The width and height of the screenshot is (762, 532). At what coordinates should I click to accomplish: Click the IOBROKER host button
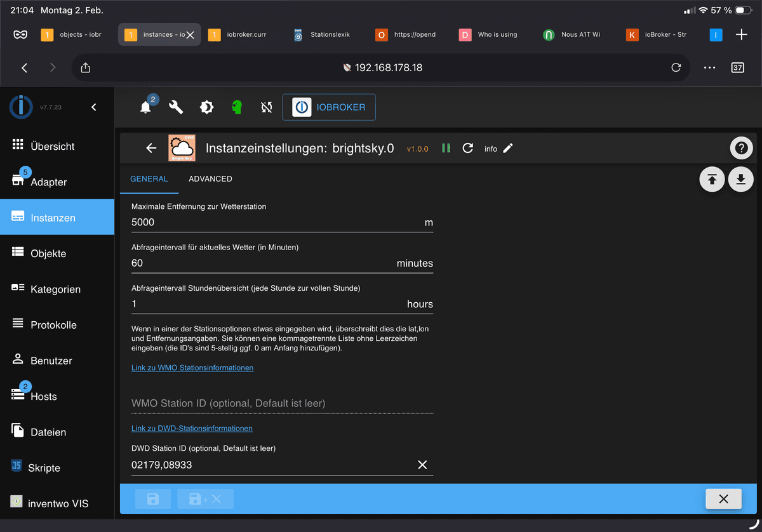(x=329, y=107)
